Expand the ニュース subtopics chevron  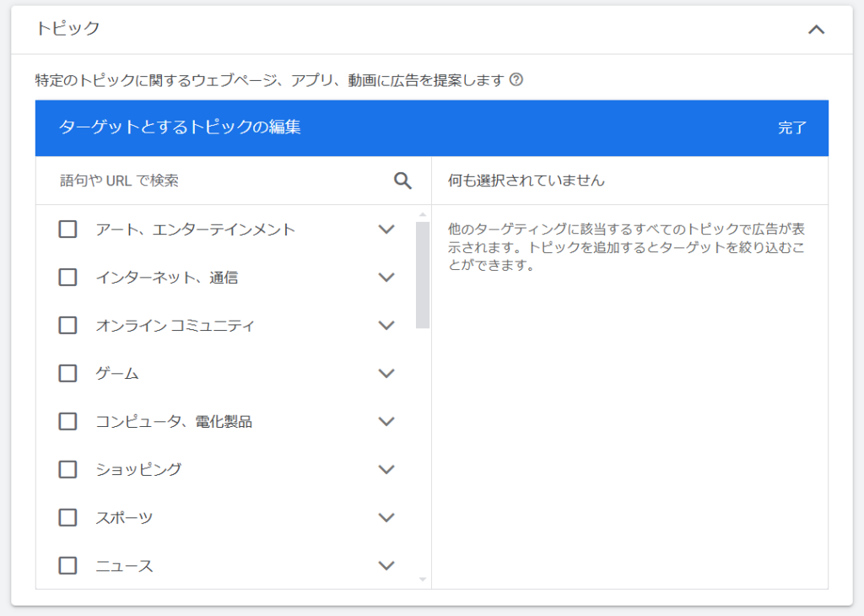click(x=386, y=565)
